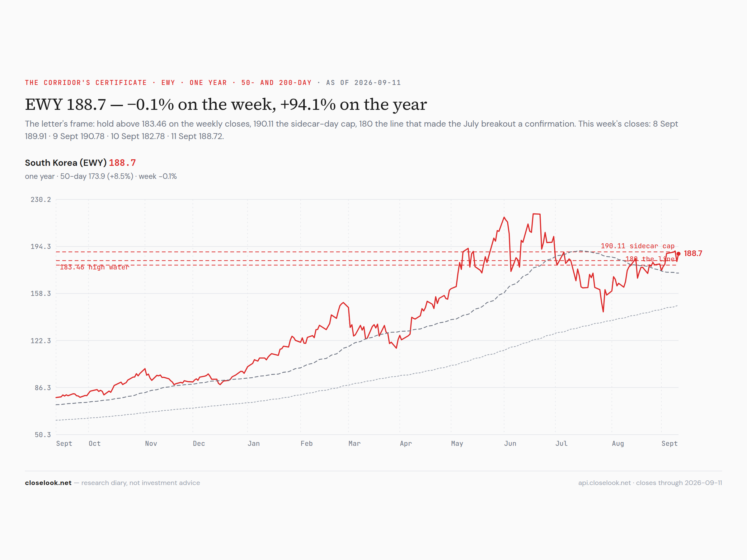Click the 180 the line annotation
This screenshot has width=747, height=560.
click(x=650, y=259)
